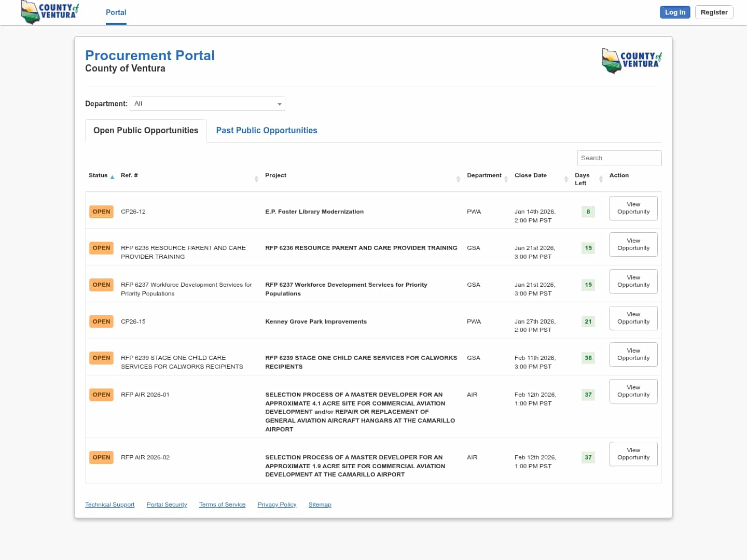View Opportunity for E.P. Foster Library Modernization
The width and height of the screenshot is (747, 560).
[633, 208]
